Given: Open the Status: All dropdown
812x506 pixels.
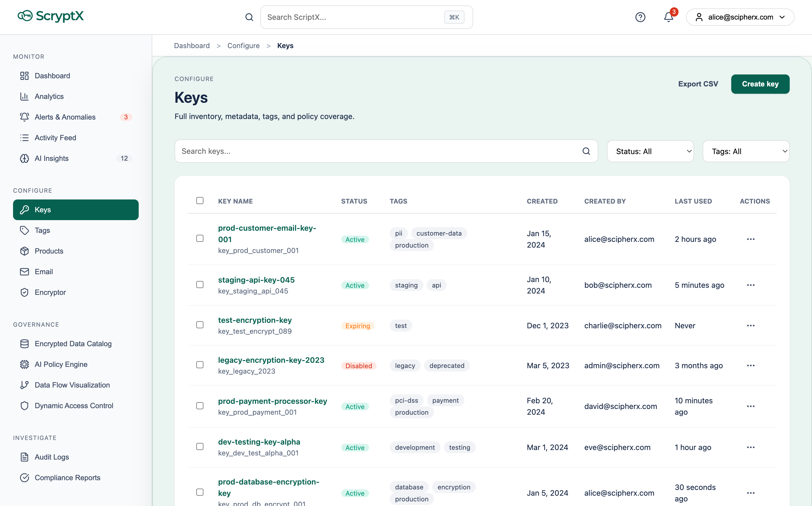Looking at the screenshot, I should (x=650, y=151).
